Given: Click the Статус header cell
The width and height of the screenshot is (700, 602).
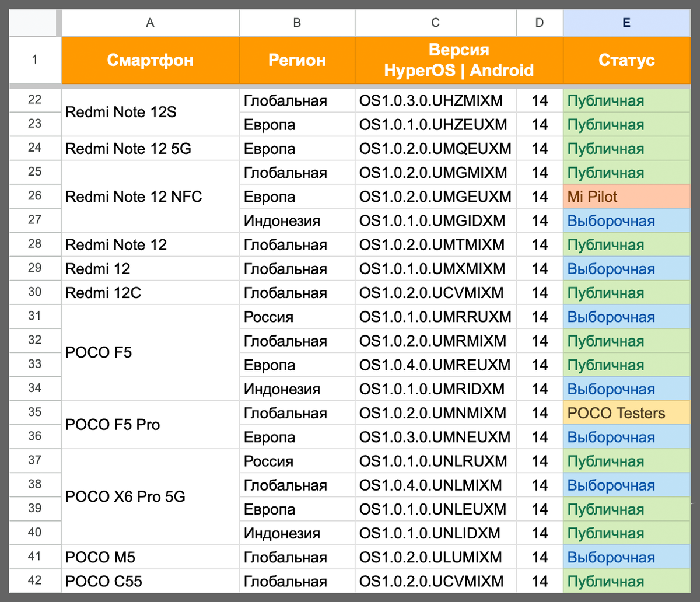Looking at the screenshot, I should pos(626,60).
